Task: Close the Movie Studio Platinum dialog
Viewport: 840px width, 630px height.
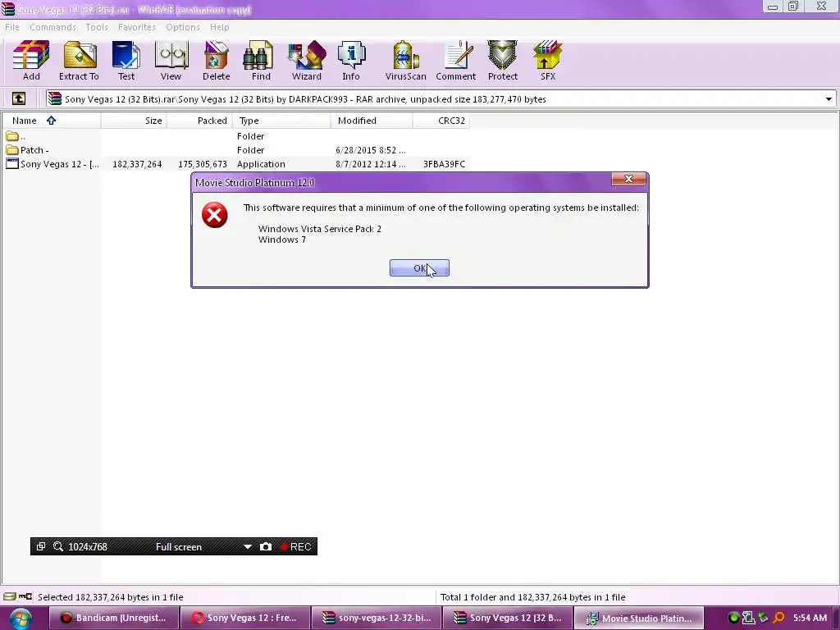Action: [628, 179]
